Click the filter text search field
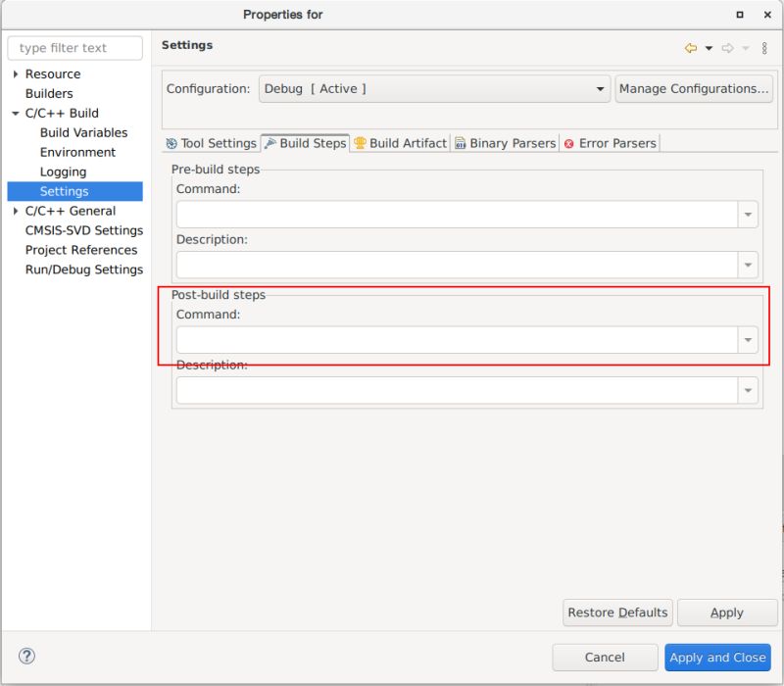The height and width of the screenshot is (686, 784). (x=75, y=48)
